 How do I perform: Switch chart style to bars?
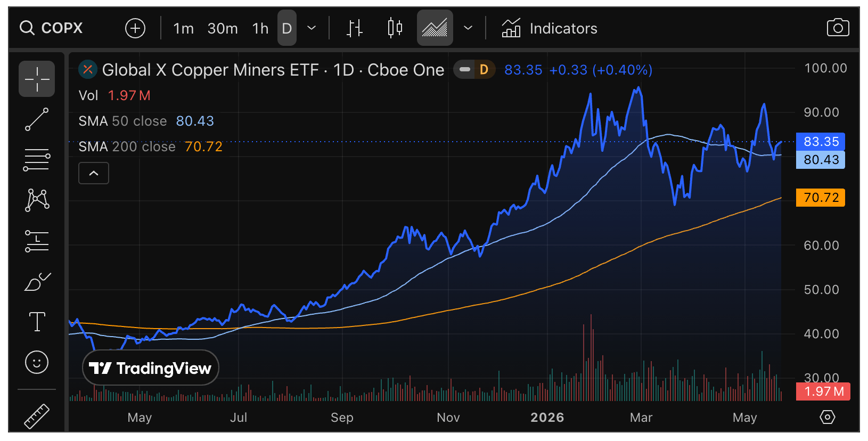tap(354, 28)
